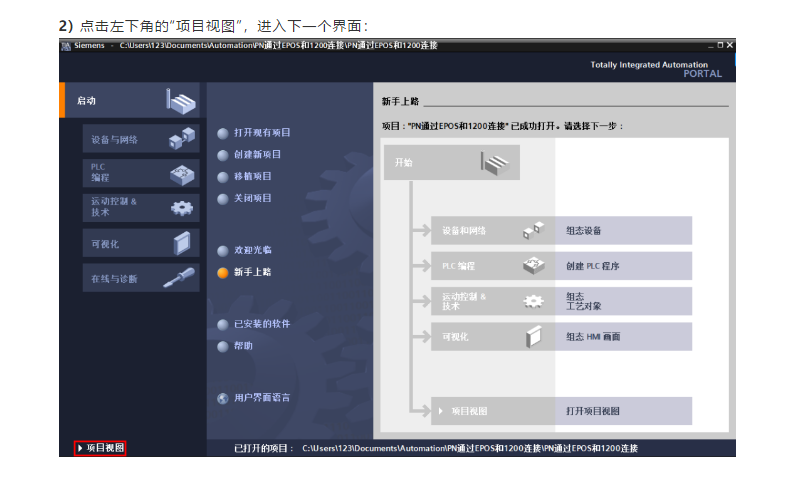Click the gear icon on the left 运动控制 & 技术 tile
The image size is (789, 482).
click(182, 207)
